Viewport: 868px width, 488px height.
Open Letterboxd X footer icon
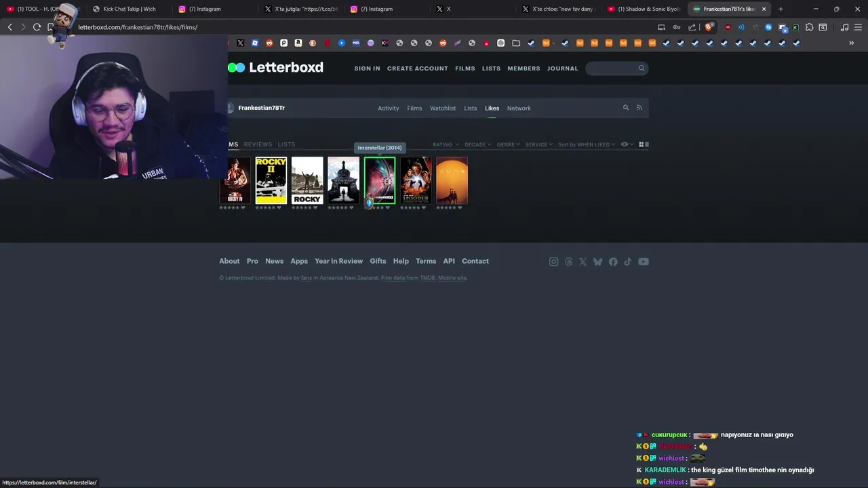[x=583, y=262]
